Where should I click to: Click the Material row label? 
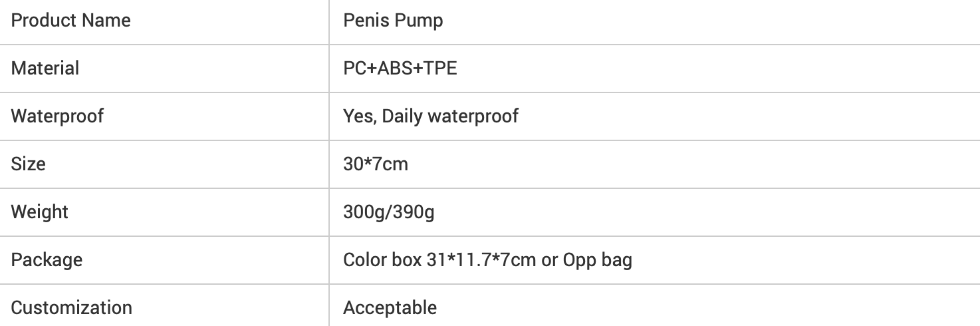(45, 68)
